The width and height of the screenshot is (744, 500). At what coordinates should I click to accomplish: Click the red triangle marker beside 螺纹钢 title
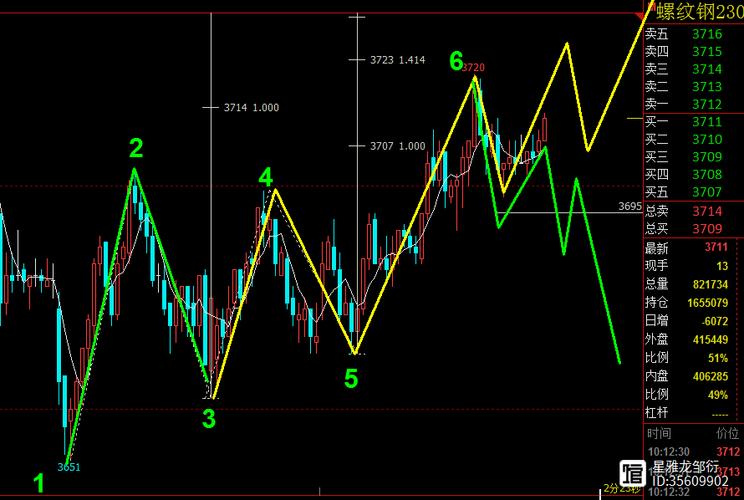click(639, 16)
